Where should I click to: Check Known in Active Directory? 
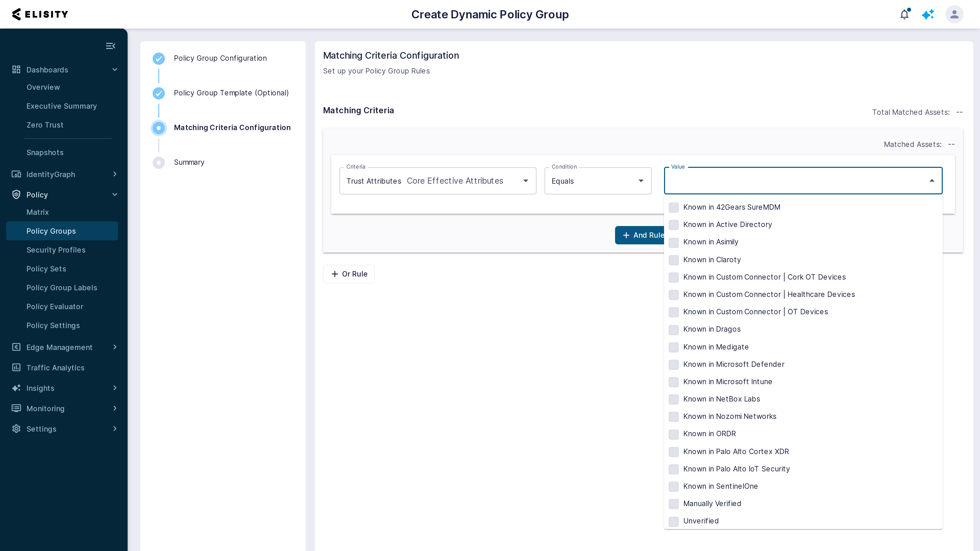[674, 225]
